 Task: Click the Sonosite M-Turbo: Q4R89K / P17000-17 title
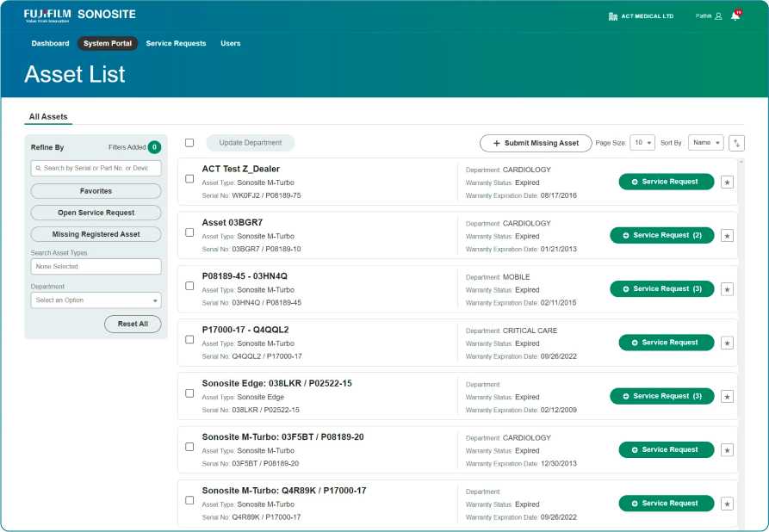click(x=284, y=491)
